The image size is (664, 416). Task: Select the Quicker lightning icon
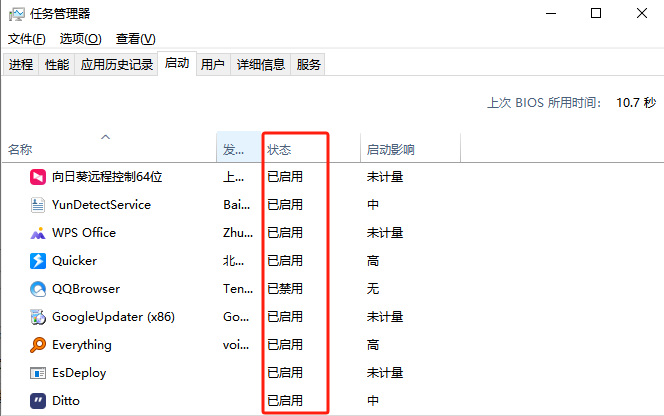(37, 261)
